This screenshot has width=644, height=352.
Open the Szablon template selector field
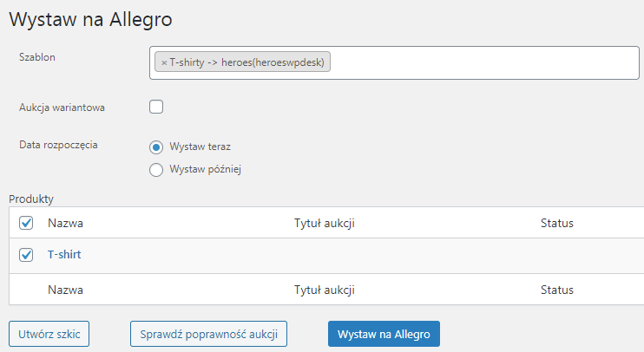coord(394,62)
